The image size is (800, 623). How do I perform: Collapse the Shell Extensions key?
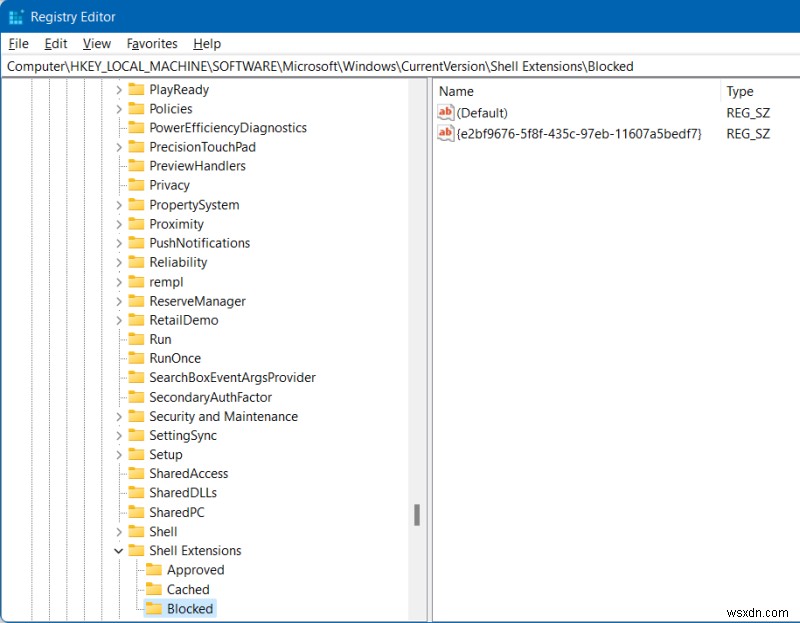119,550
